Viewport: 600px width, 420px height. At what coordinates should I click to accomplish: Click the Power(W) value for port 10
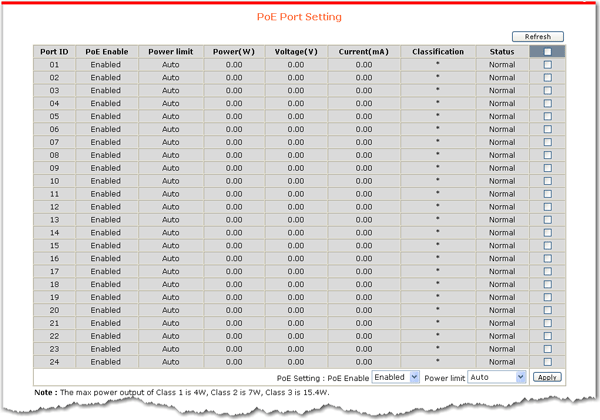[x=234, y=181]
